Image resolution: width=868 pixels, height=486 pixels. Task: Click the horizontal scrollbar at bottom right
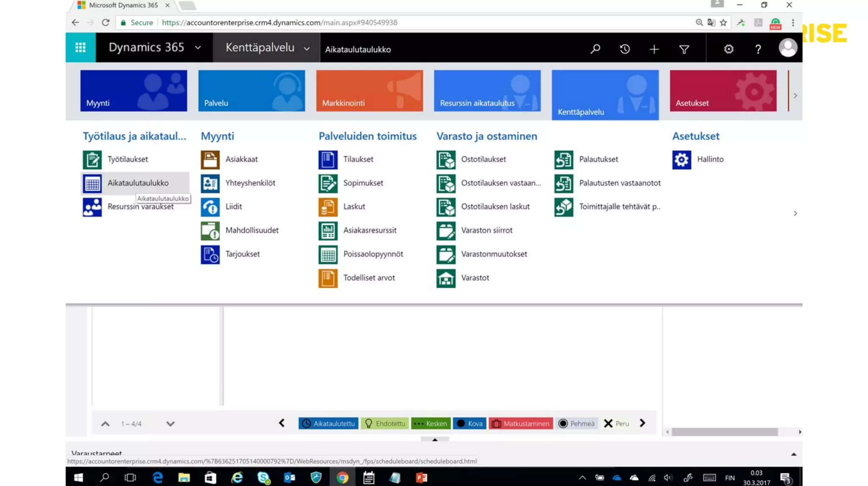[724, 432]
